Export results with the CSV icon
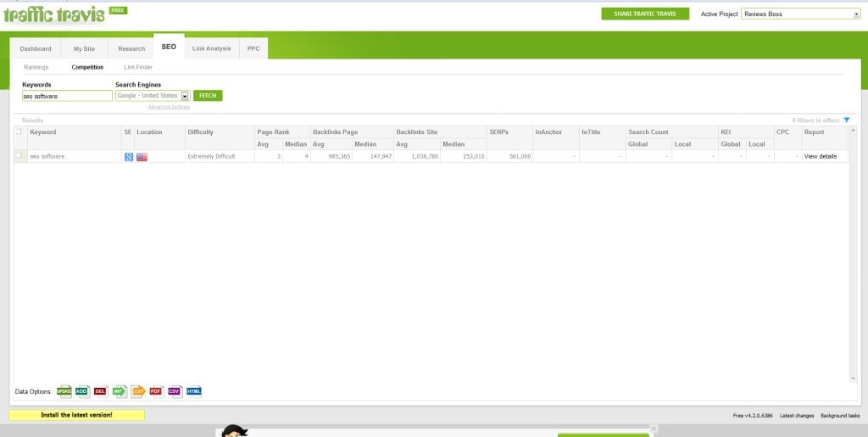The width and height of the screenshot is (868, 437). click(175, 391)
